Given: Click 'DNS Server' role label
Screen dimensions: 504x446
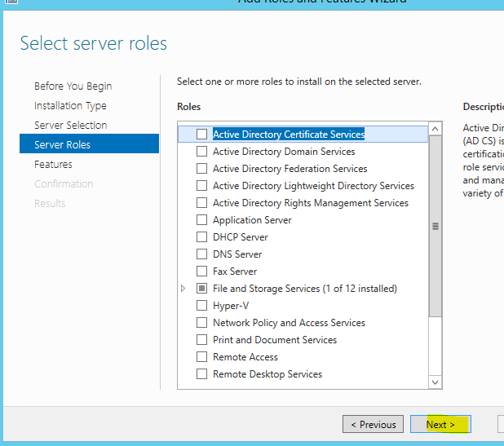Looking at the screenshot, I should click(x=237, y=254).
